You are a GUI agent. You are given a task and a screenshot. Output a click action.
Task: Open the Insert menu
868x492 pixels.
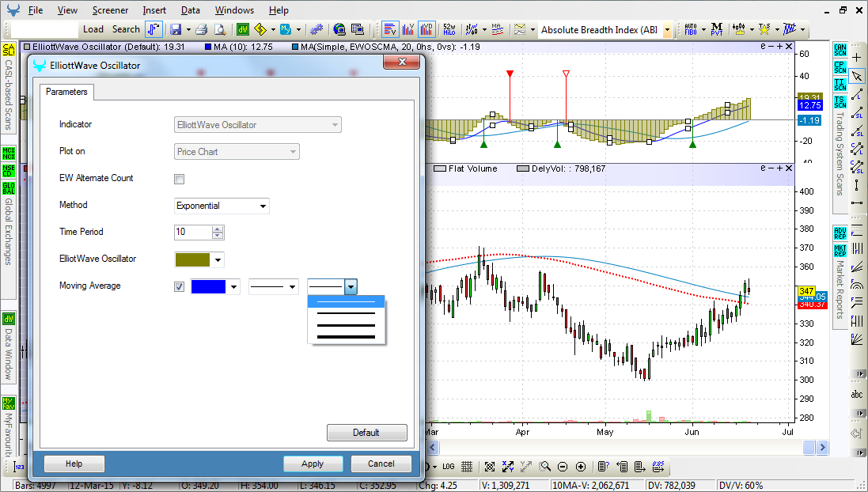[154, 10]
